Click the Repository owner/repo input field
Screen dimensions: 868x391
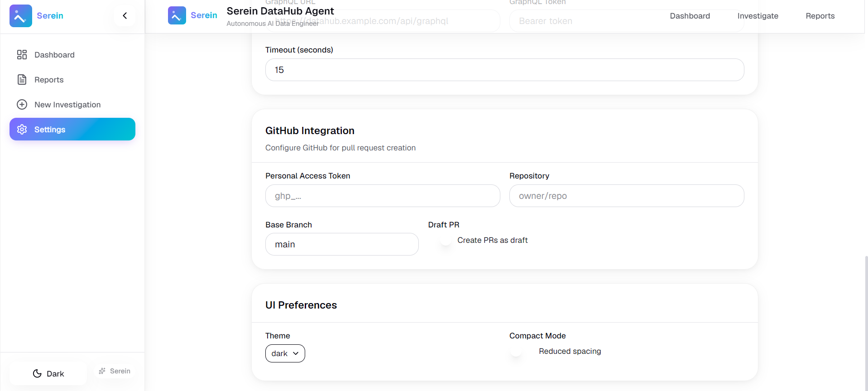coord(627,196)
